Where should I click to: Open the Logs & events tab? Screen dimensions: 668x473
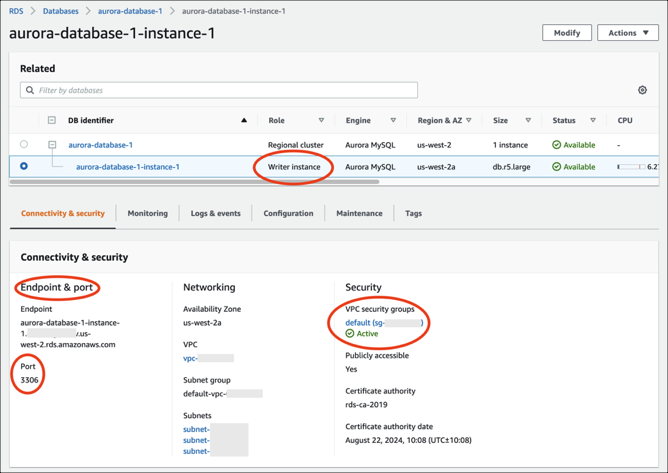click(215, 213)
